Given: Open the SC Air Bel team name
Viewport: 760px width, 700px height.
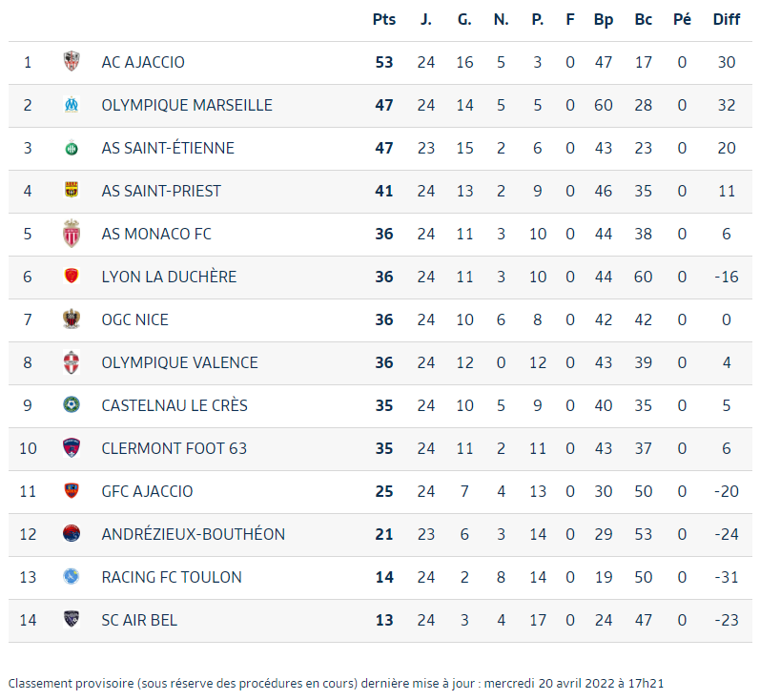Looking at the screenshot, I should click(139, 620).
